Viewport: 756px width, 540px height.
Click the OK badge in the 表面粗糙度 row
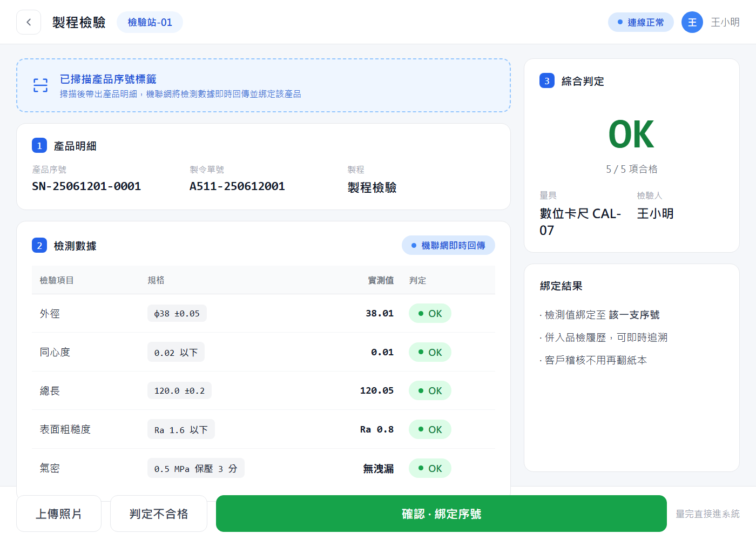[430, 429]
